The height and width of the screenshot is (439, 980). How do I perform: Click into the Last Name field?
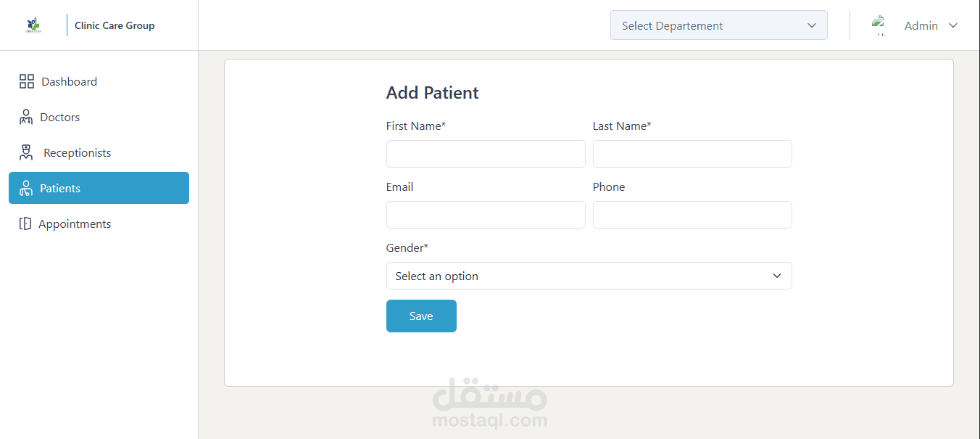tap(692, 154)
